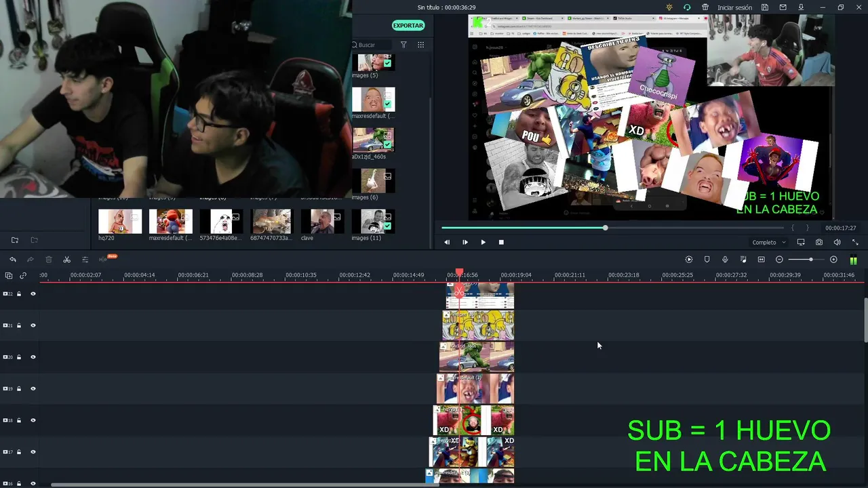The height and width of the screenshot is (488, 868).
Task: Click the red playhead on timeline ruler
Action: (x=459, y=272)
